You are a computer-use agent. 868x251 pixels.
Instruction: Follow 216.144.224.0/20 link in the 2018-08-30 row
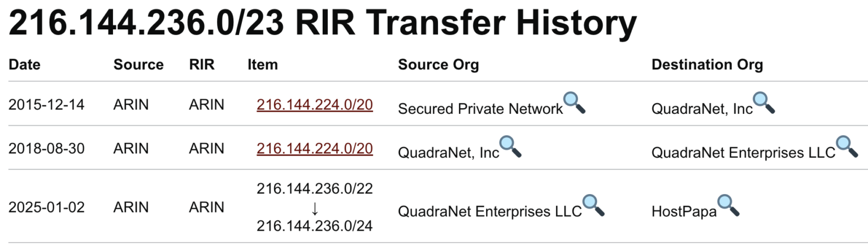pos(315,148)
